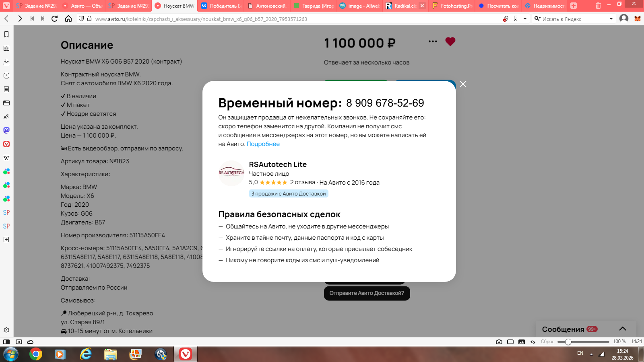Open the RSAutotech Lite seller profile

click(278, 164)
